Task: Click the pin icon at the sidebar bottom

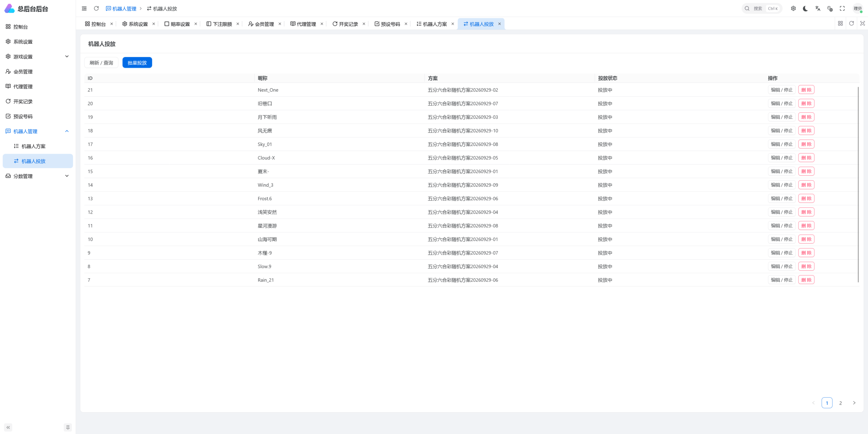Action: [x=68, y=428]
